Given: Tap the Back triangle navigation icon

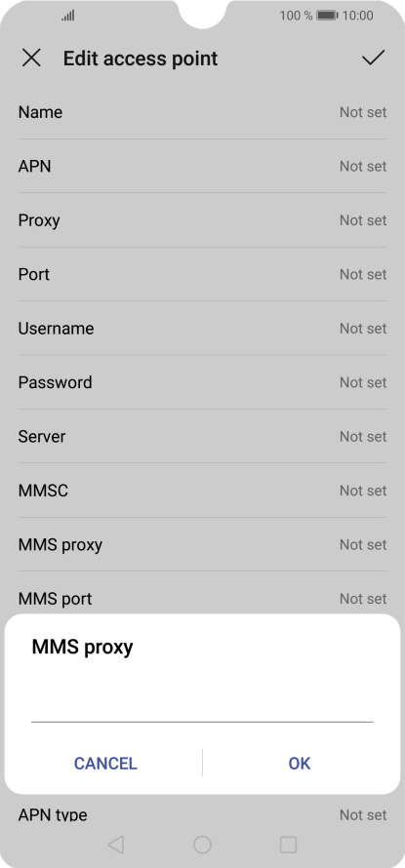Looking at the screenshot, I should pos(115,845).
